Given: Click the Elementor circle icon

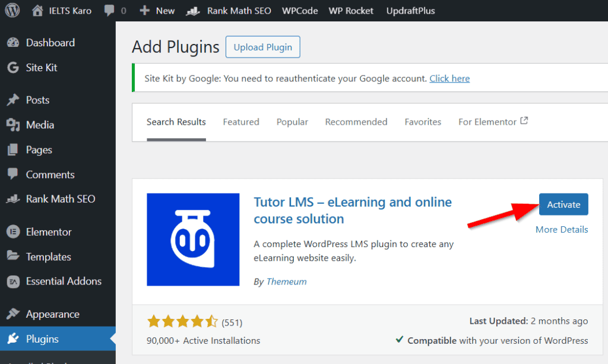Looking at the screenshot, I should [x=13, y=232].
